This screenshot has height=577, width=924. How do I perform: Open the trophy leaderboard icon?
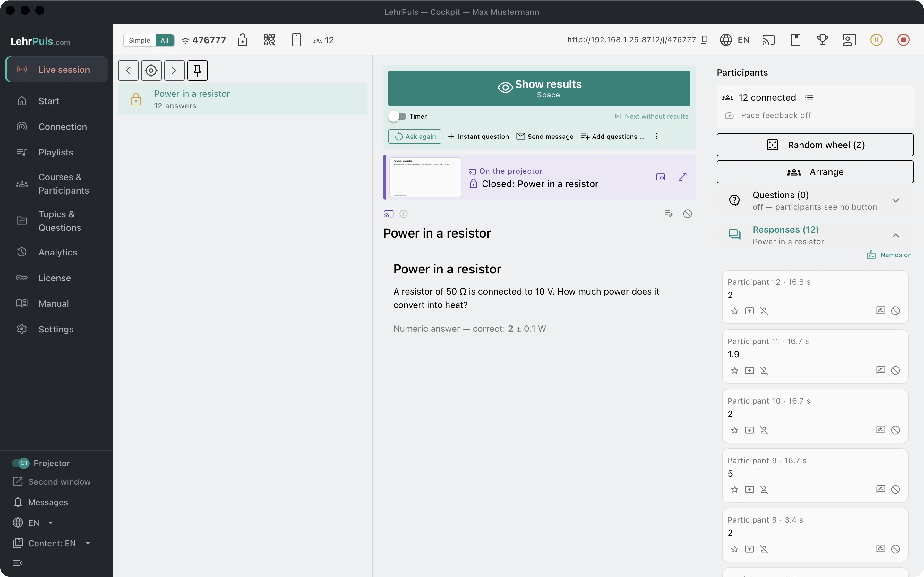pos(822,40)
